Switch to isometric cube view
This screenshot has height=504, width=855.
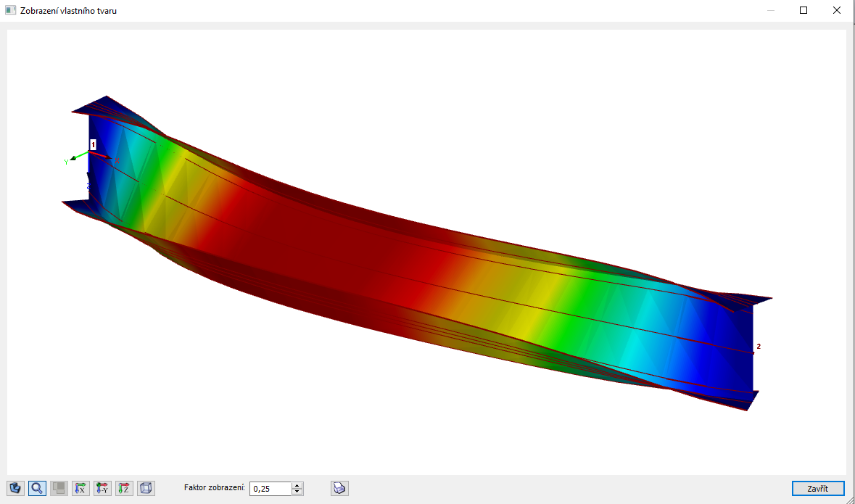(x=146, y=488)
